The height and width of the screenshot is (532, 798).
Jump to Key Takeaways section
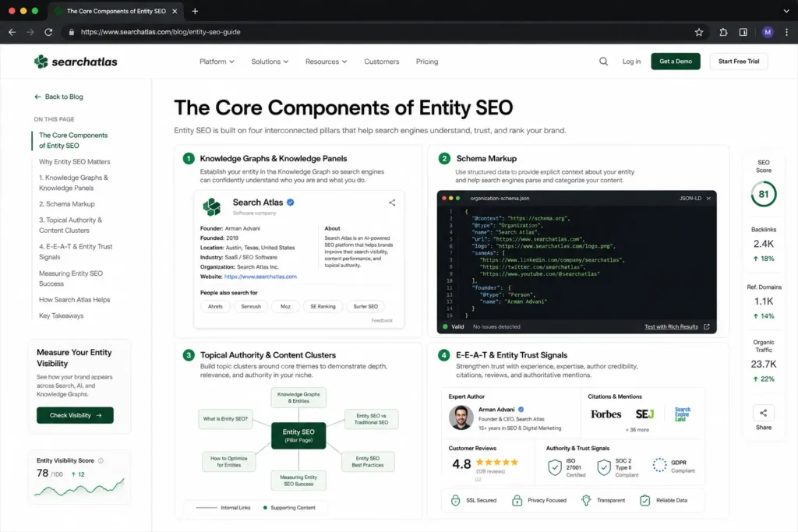pos(61,315)
